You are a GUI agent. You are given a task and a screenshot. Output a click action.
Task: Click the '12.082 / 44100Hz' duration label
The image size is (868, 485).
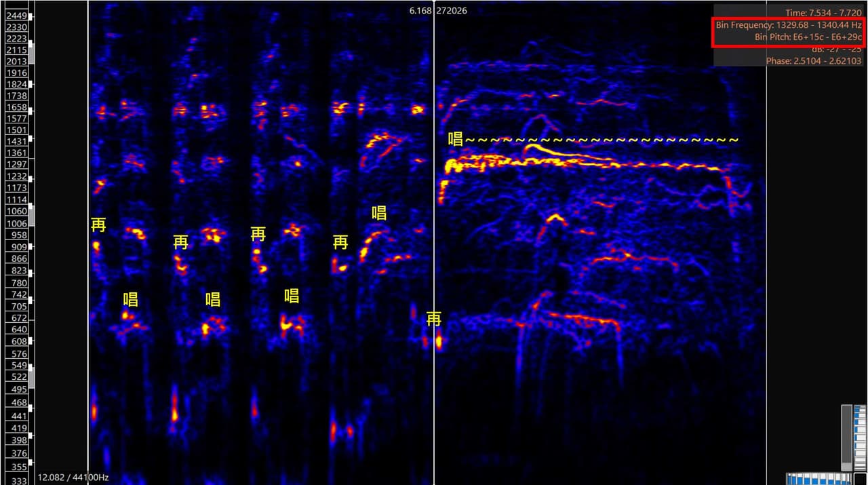pyautogui.click(x=73, y=478)
